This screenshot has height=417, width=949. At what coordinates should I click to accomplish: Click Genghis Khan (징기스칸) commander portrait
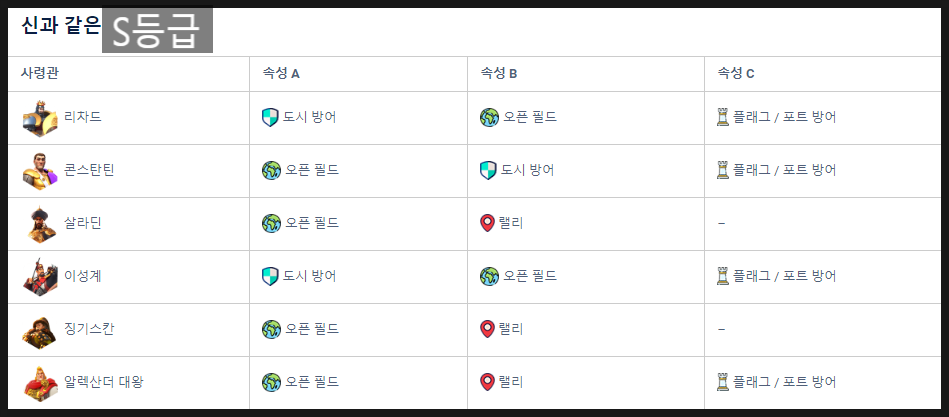[x=41, y=330]
